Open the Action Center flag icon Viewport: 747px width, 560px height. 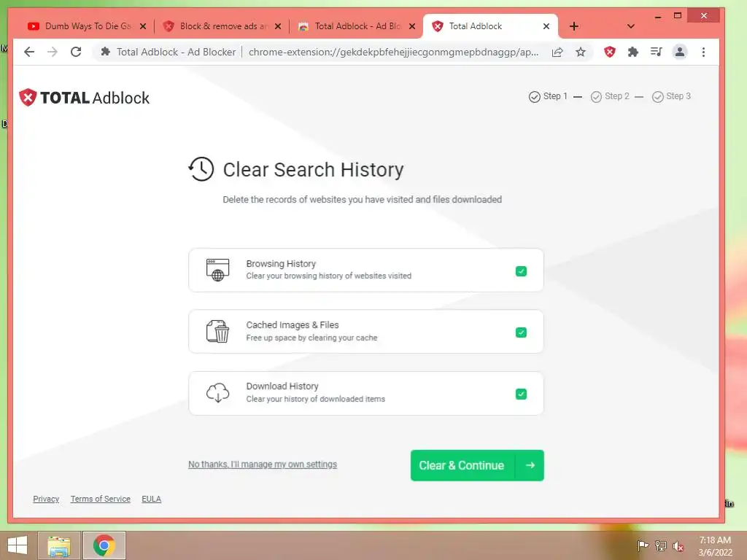(643, 545)
